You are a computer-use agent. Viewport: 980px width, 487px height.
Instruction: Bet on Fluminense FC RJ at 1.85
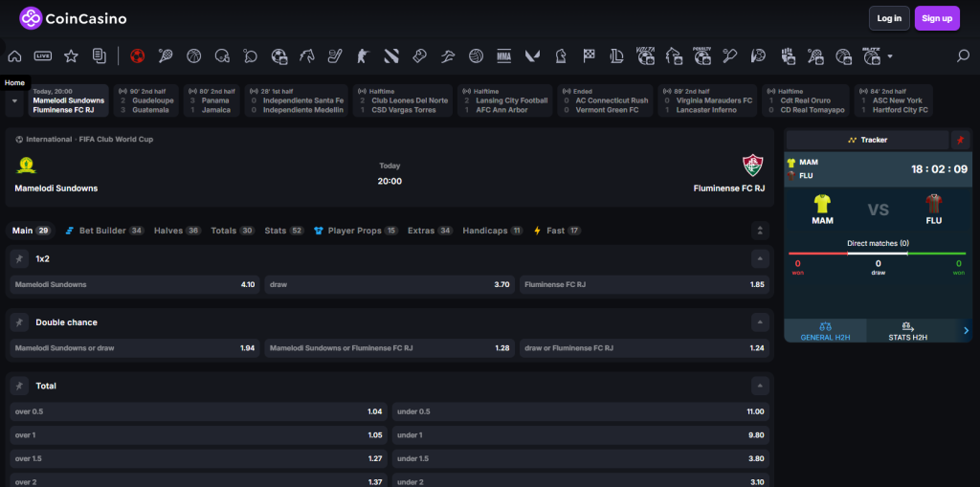pos(644,284)
